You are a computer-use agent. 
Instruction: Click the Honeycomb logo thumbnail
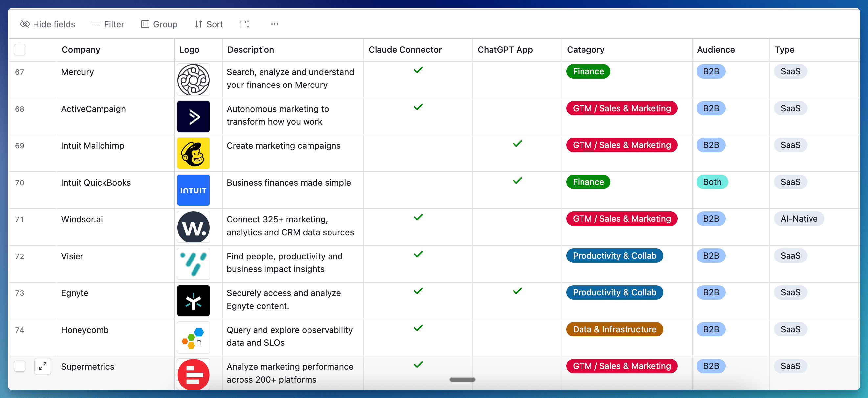[194, 337]
